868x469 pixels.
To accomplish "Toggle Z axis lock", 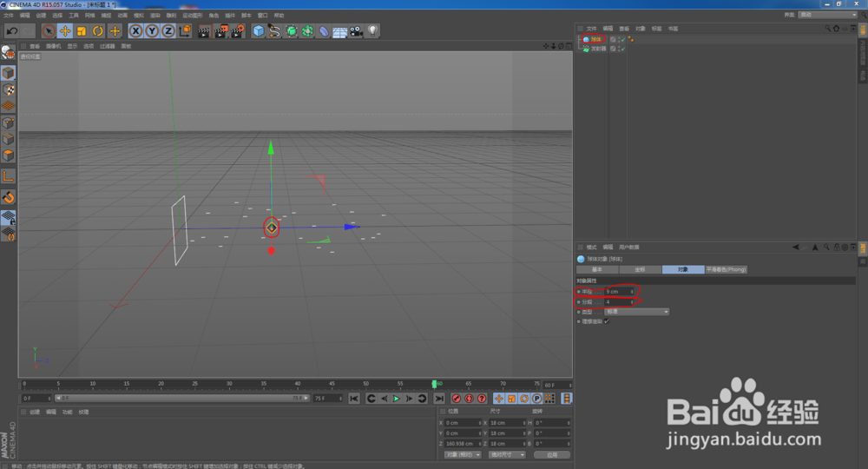I will point(168,31).
